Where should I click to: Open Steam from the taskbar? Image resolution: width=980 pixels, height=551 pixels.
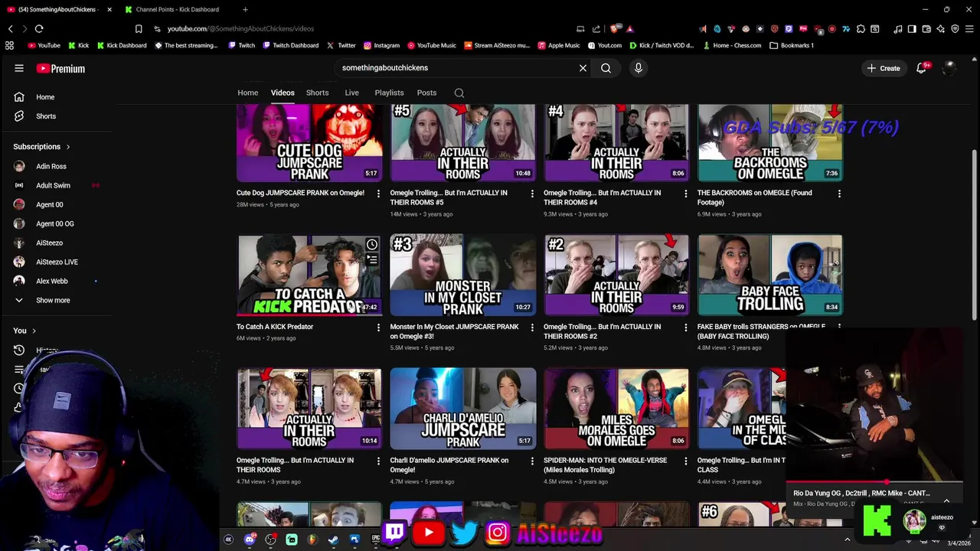coord(333,540)
